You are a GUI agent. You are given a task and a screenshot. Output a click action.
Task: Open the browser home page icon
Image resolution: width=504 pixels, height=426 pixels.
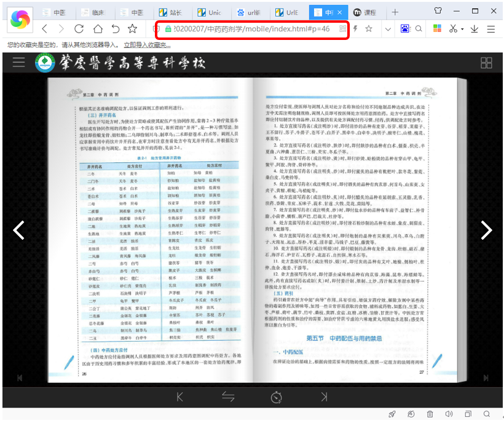point(98,29)
